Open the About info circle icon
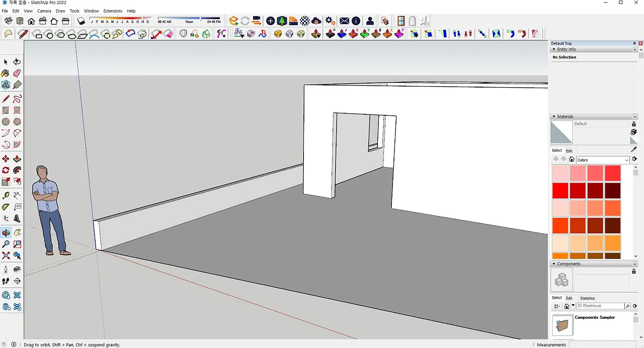The image size is (644, 348). (x=356, y=21)
